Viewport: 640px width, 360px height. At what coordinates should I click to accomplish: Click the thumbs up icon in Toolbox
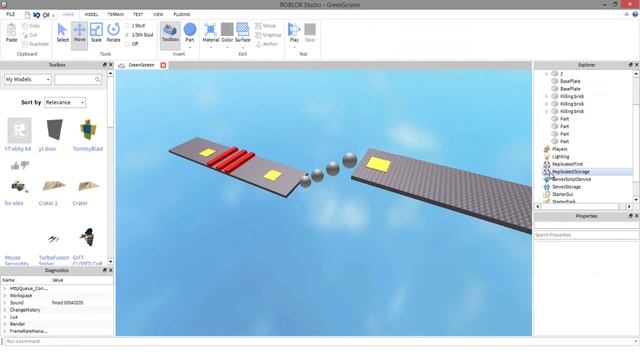15,165
